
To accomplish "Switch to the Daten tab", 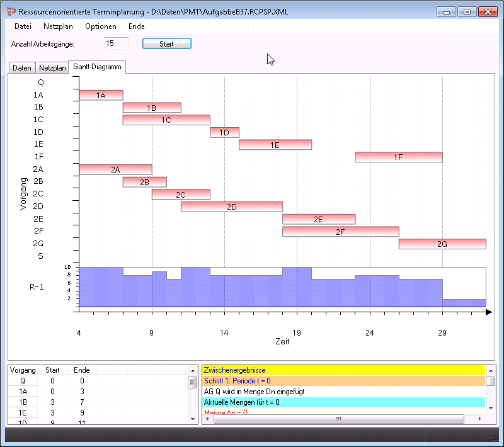I will pyautogui.click(x=22, y=68).
